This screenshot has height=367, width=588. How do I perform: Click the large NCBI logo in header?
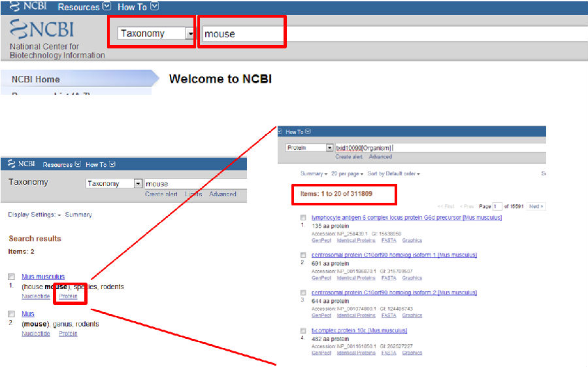42,29
